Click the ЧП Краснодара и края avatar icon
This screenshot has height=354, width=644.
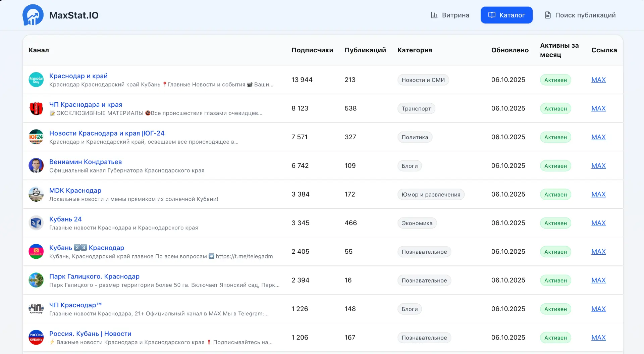tap(36, 108)
